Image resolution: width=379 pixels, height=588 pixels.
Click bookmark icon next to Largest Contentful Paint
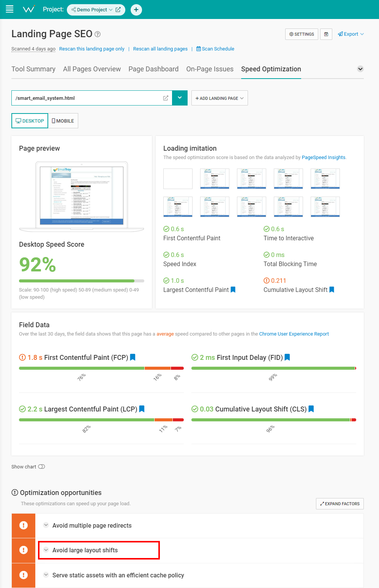coord(233,290)
